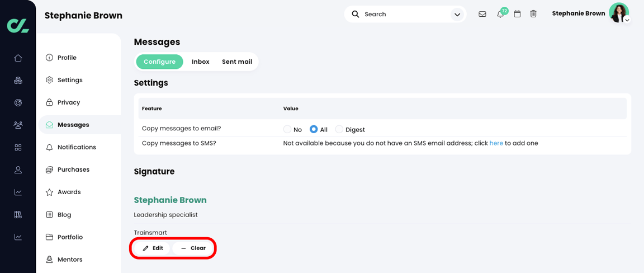This screenshot has height=273, width=644.
Task: Open the library books sidebar icon
Action: click(18, 215)
